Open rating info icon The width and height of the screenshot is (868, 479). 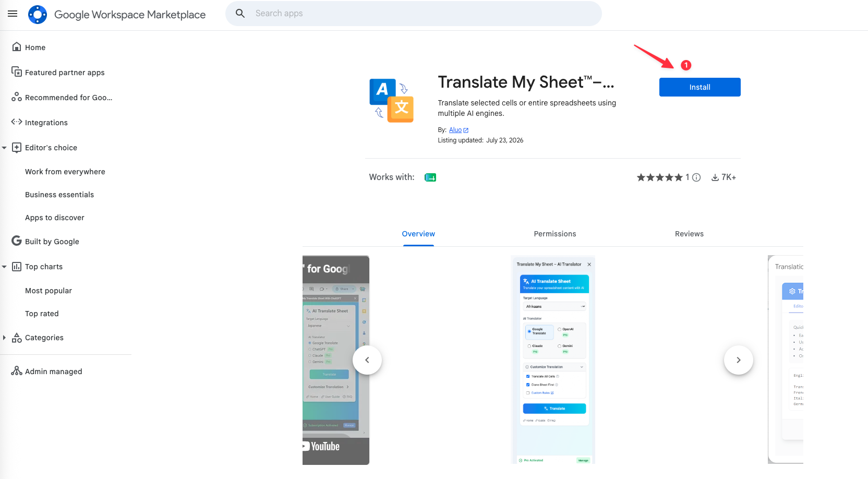pyautogui.click(x=696, y=177)
